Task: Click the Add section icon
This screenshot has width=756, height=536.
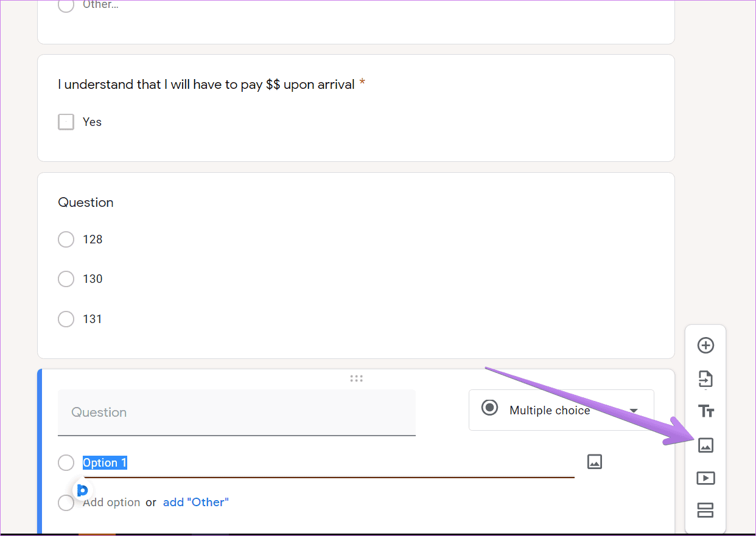Action: pyautogui.click(x=705, y=510)
